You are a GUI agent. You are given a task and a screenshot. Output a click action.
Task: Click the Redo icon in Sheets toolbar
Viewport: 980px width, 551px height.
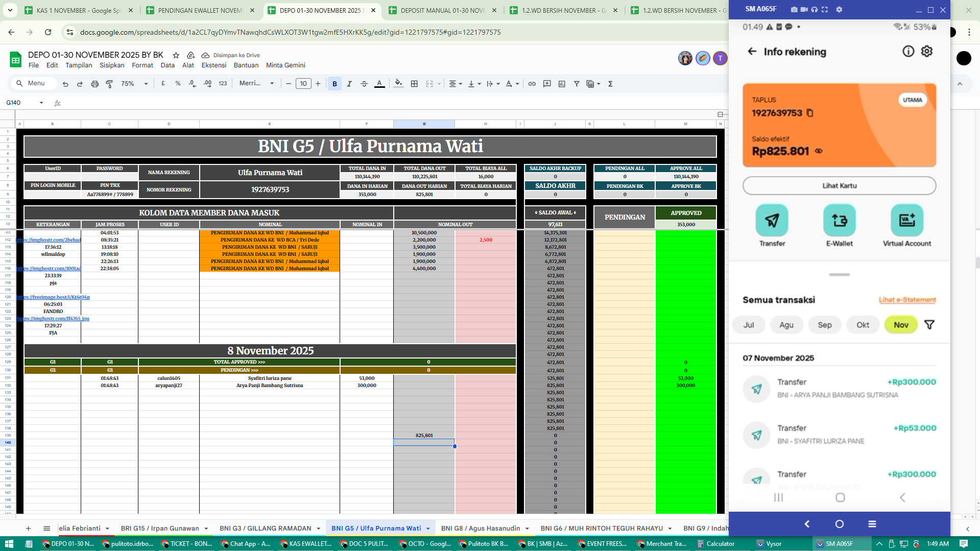tap(80, 84)
